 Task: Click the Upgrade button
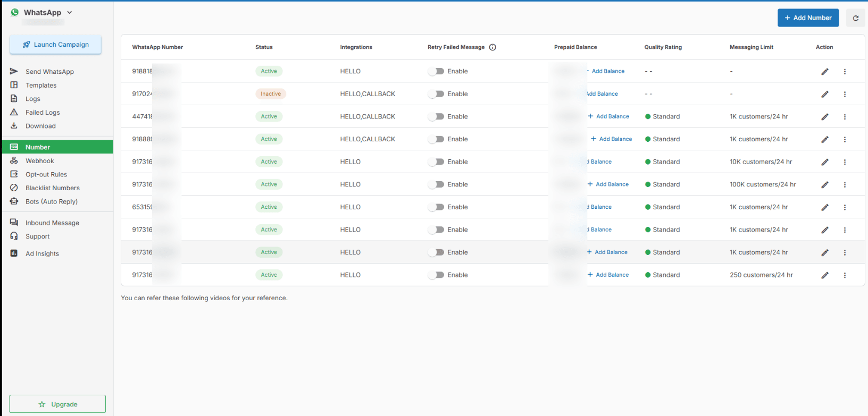pos(57,404)
